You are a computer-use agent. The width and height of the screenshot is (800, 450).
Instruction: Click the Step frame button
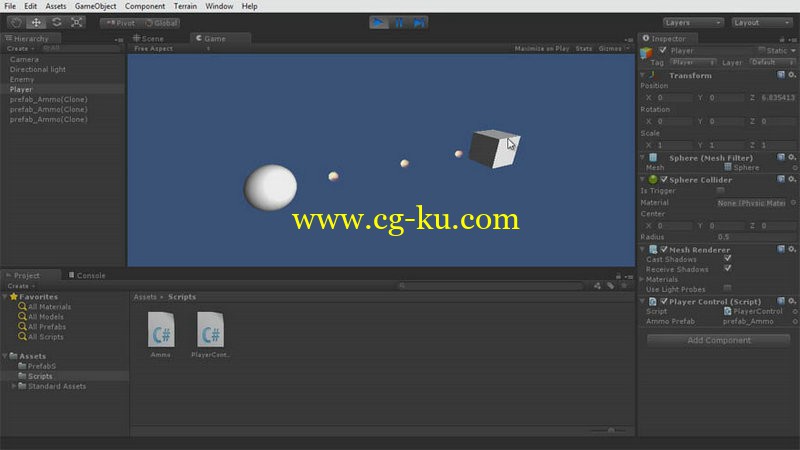click(x=419, y=22)
